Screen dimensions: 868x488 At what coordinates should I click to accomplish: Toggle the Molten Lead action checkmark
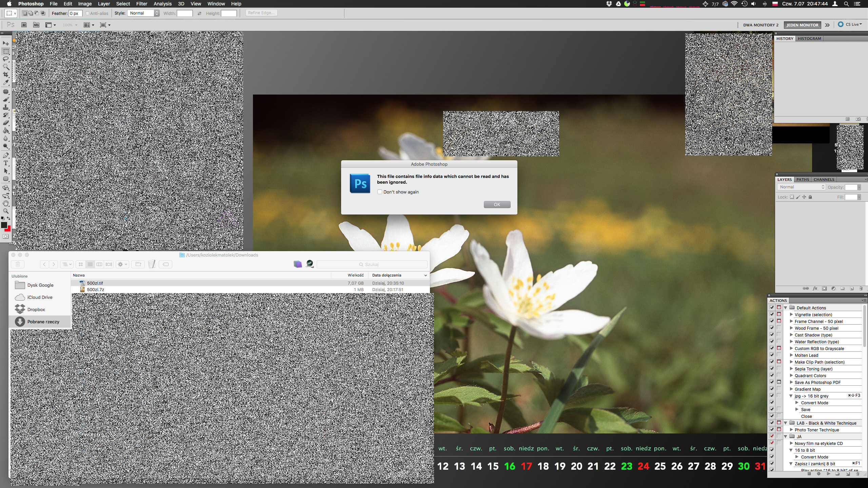pos(772,355)
